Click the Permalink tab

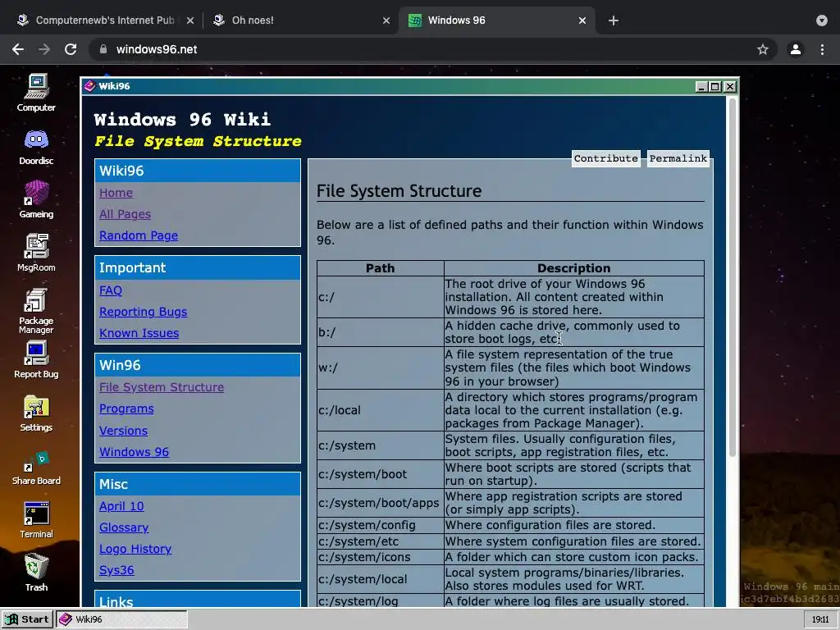click(x=678, y=158)
